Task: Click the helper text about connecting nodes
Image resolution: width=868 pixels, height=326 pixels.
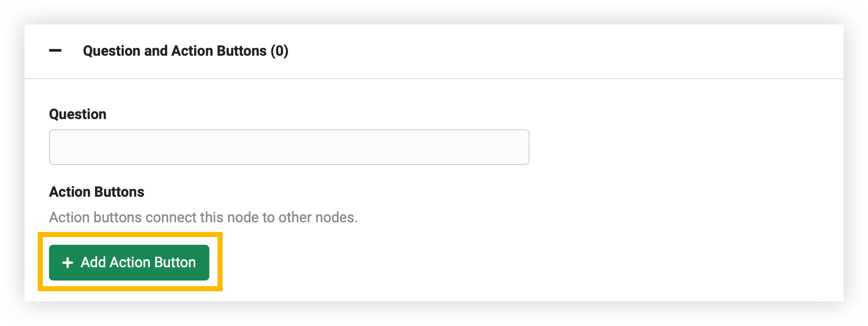Action: click(x=203, y=217)
